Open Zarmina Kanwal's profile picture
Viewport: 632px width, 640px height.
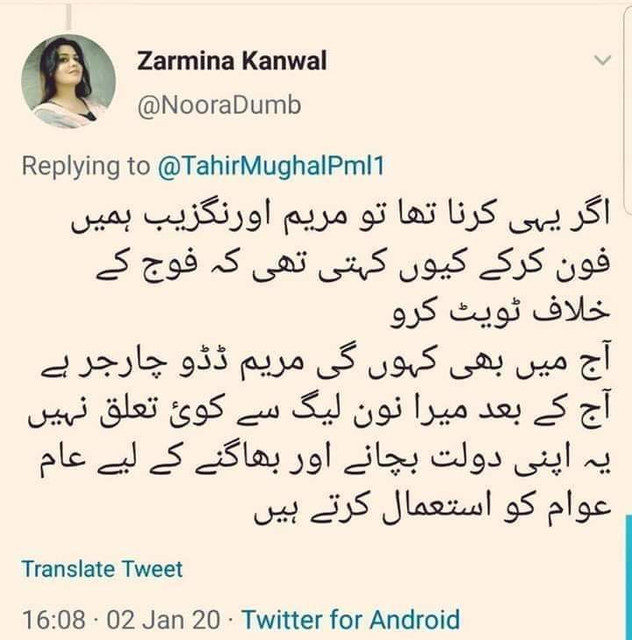[x=68, y=81]
